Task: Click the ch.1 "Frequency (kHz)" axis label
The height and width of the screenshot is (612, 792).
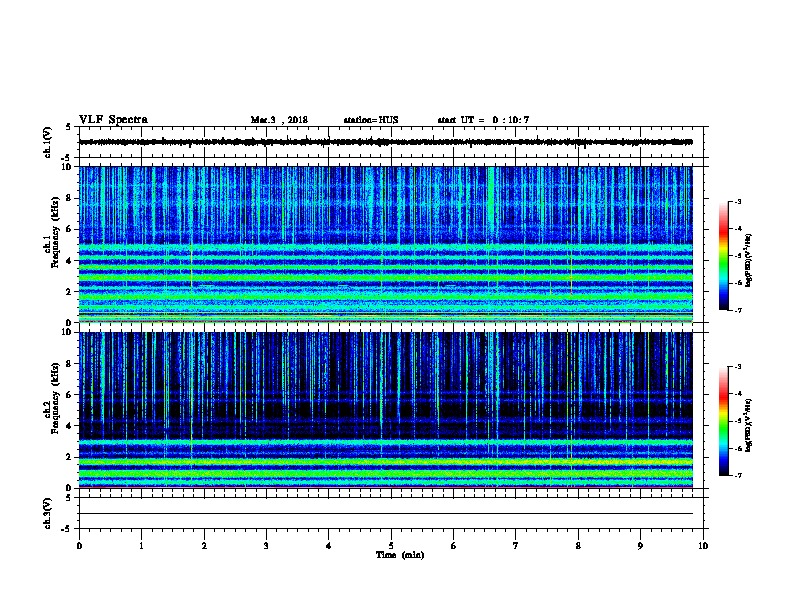Action: [x=55, y=233]
